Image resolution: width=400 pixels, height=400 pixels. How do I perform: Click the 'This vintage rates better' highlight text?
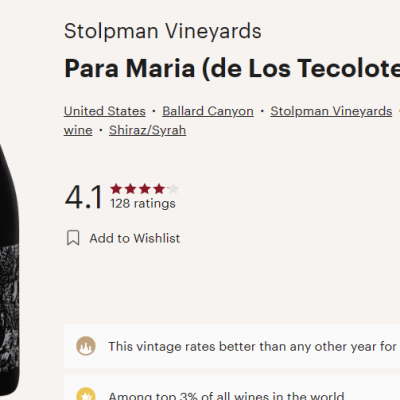pyautogui.click(x=252, y=347)
